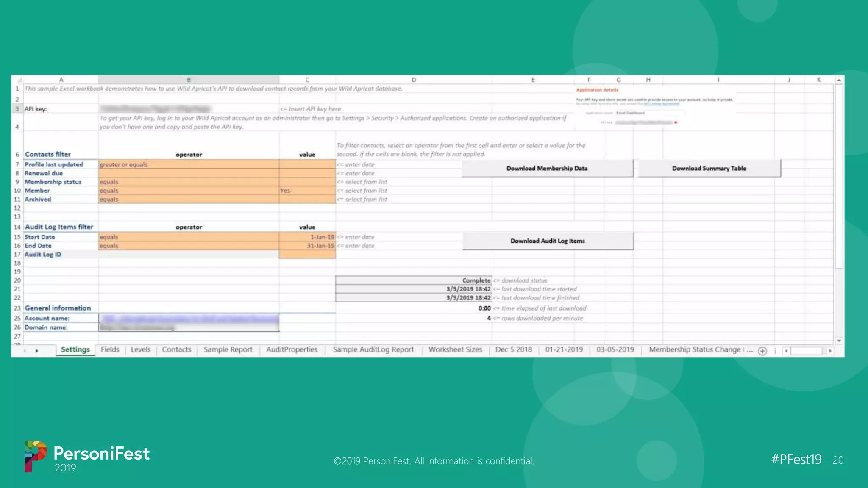This screenshot has width=868, height=488.
Task: Click the sheet tab scroll right arrow
Action: 37,351
